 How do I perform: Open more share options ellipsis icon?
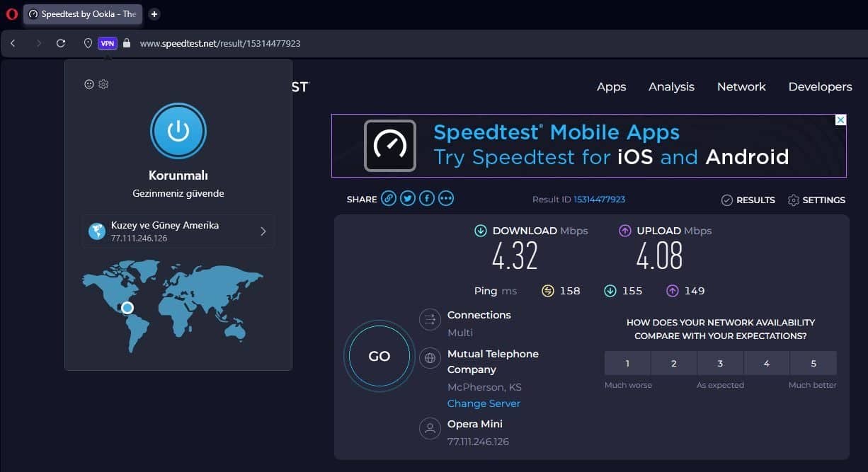(446, 199)
